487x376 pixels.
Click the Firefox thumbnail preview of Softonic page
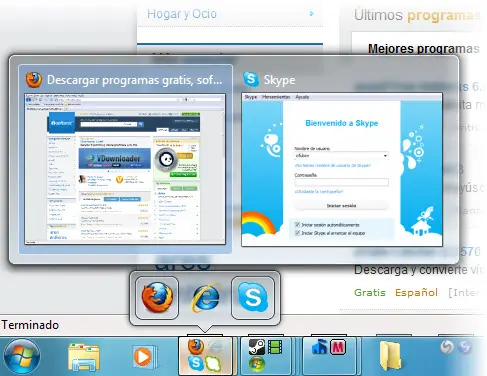pyautogui.click(x=125, y=169)
